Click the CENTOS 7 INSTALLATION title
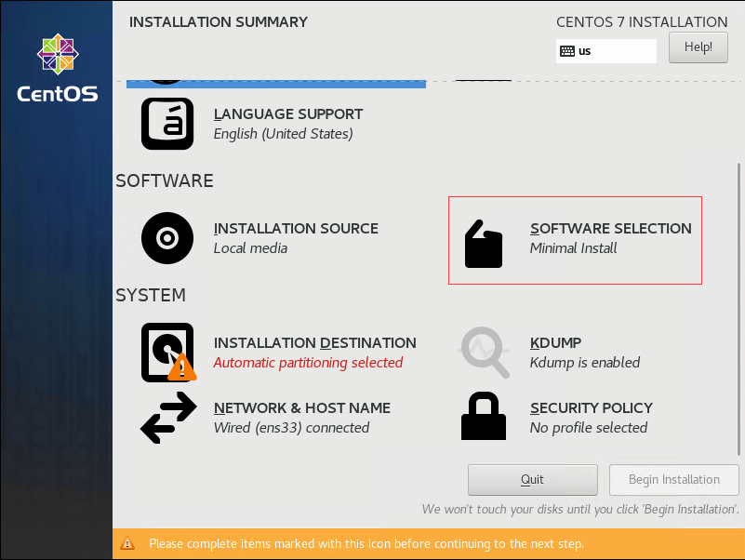 [642, 22]
